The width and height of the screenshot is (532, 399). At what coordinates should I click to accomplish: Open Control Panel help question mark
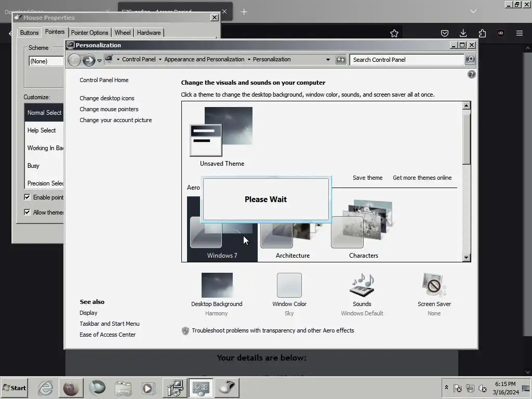click(x=471, y=74)
